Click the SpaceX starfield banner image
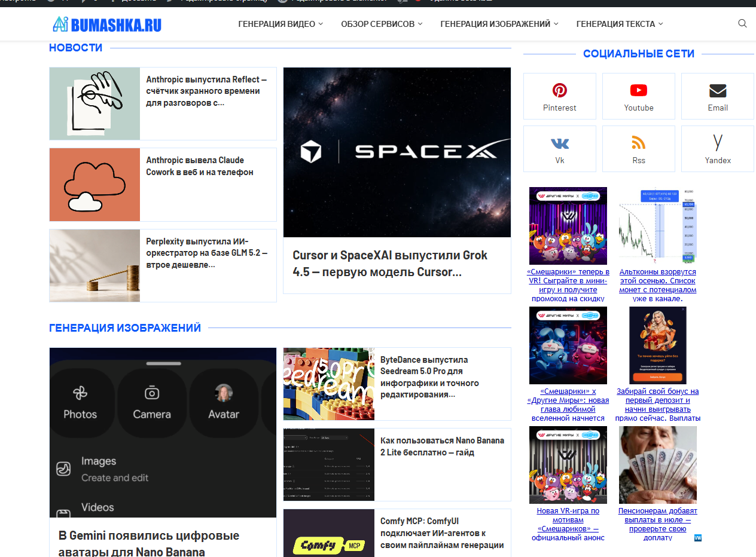756x557 pixels. pyautogui.click(x=397, y=152)
